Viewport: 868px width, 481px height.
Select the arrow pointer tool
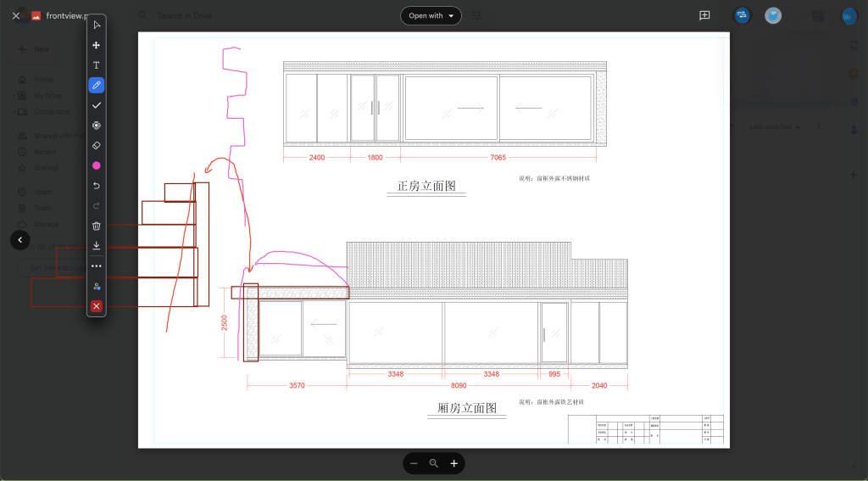97,25
